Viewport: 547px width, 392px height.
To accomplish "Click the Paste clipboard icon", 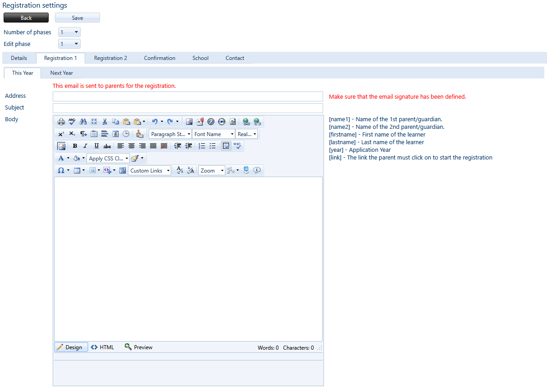I will coord(127,122).
